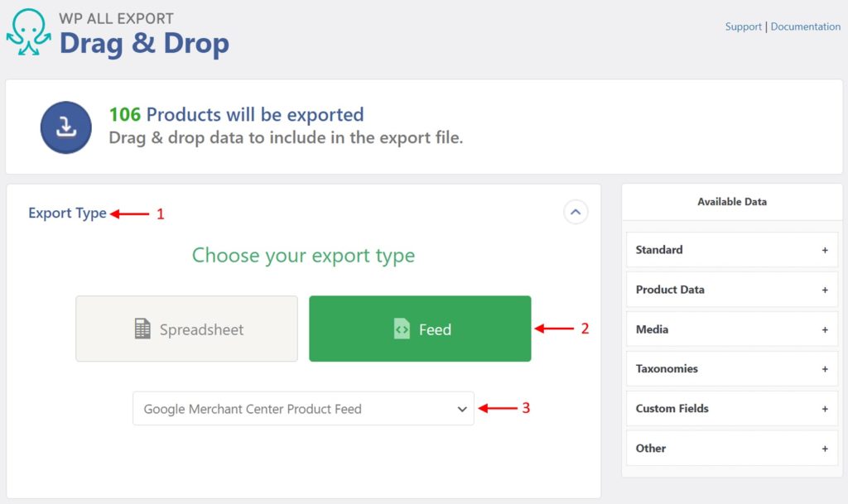Click the Export Type label
Image resolution: width=848 pixels, height=504 pixels.
click(x=68, y=213)
